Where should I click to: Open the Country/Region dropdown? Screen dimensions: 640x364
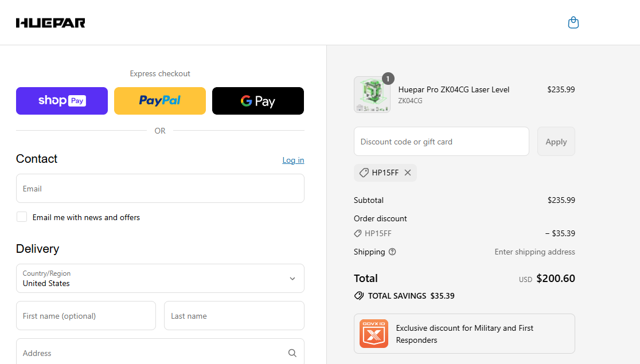pyautogui.click(x=160, y=279)
